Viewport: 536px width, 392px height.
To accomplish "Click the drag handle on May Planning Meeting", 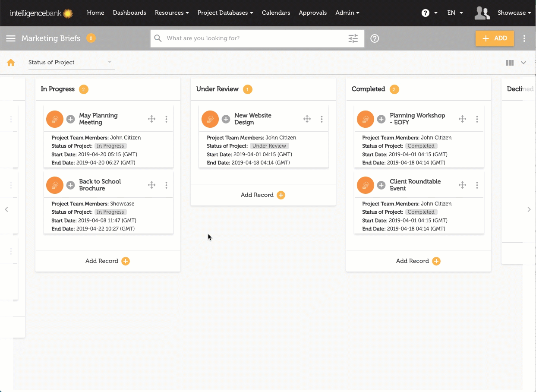I will pyautogui.click(x=151, y=119).
